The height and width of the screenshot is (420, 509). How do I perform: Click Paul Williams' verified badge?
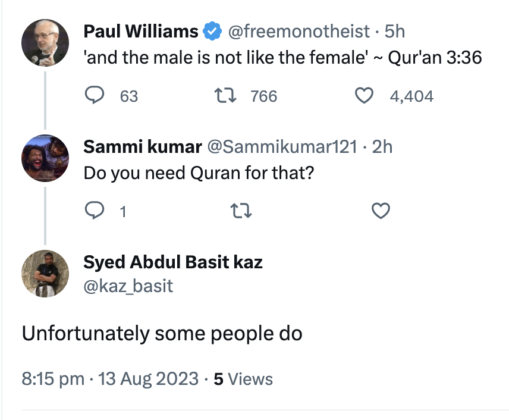(x=212, y=31)
